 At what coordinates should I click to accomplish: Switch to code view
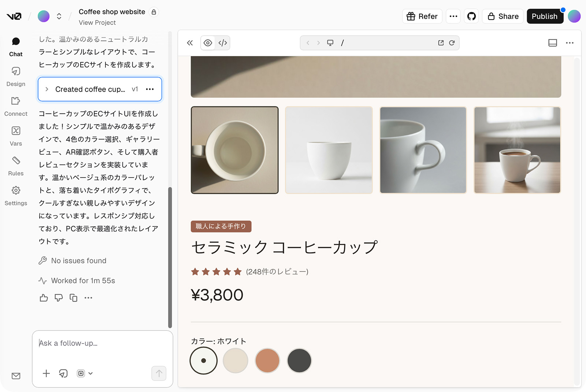pos(223,43)
